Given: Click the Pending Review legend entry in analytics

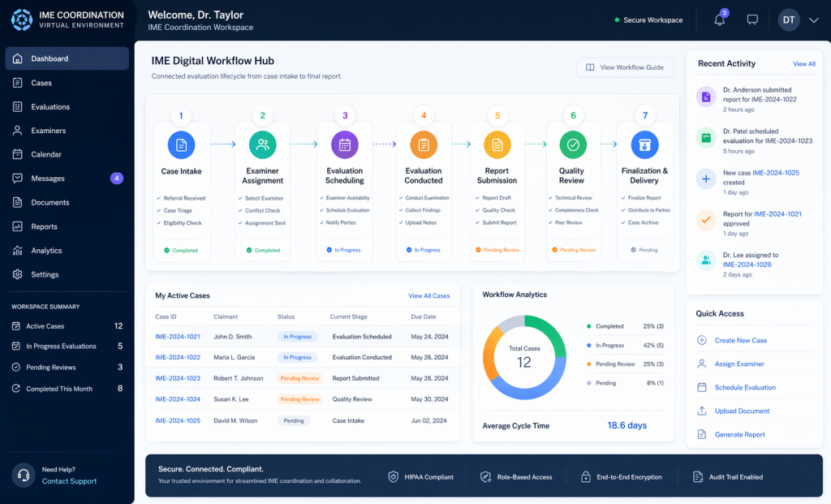Looking at the screenshot, I should point(625,364).
